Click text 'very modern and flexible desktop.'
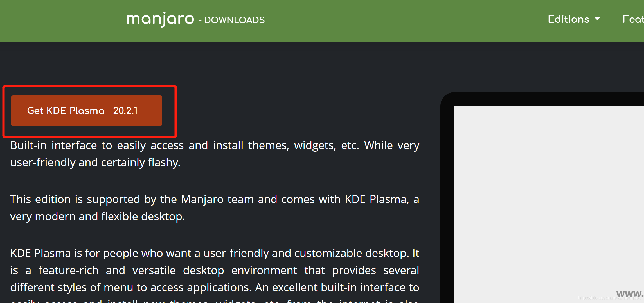644x303 pixels. (98, 217)
